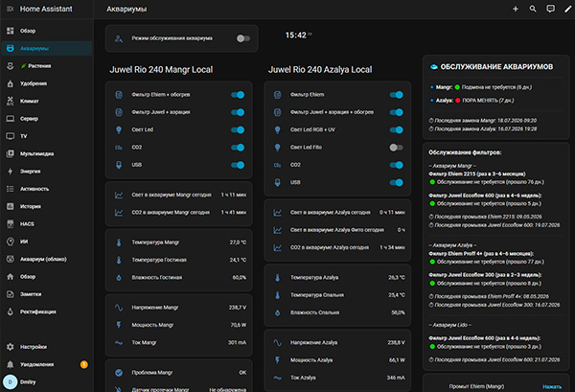Toggle Azalya Фильтр Ehiem switch
The width and height of the screenshot is (575, 392).
pos(397,95)
